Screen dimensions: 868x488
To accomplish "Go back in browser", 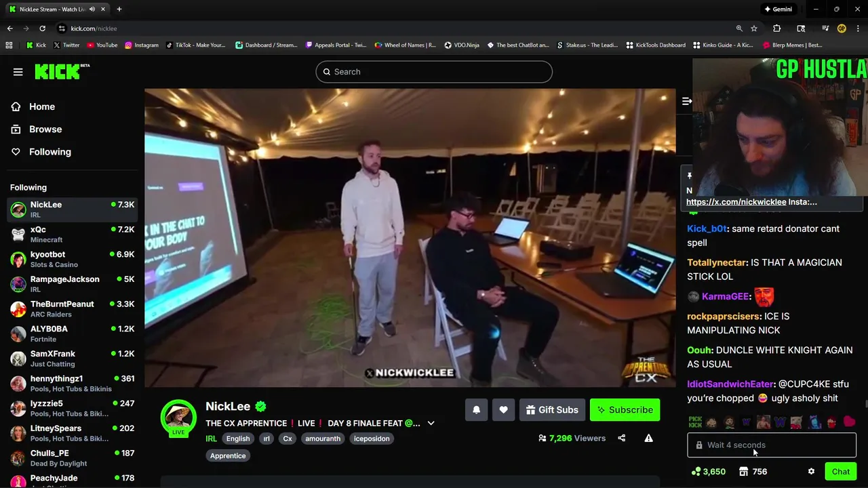I will pos(9,28).
